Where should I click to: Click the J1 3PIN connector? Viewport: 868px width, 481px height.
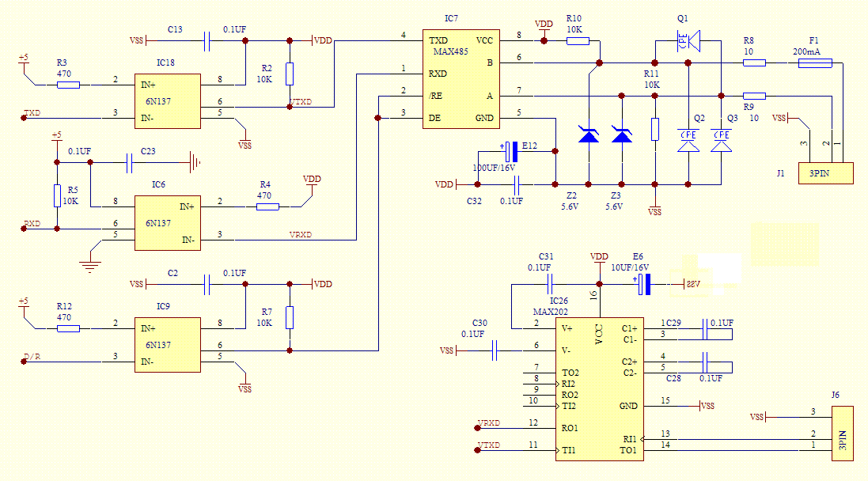tap(827, 173)
